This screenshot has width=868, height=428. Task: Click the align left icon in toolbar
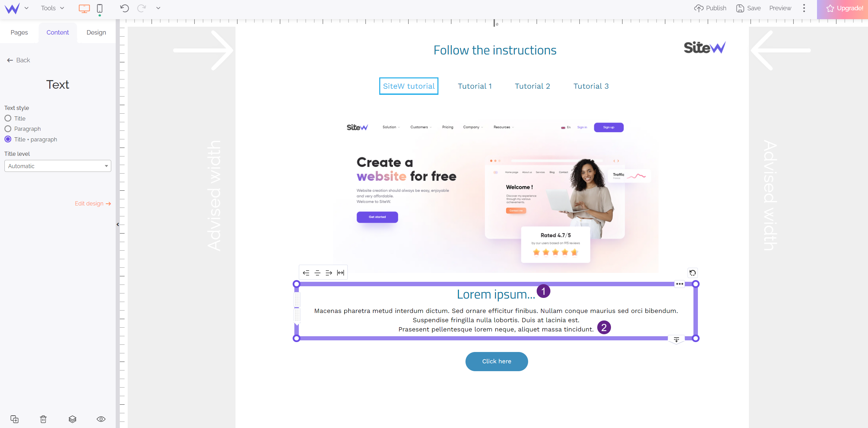tap(306, 273)
